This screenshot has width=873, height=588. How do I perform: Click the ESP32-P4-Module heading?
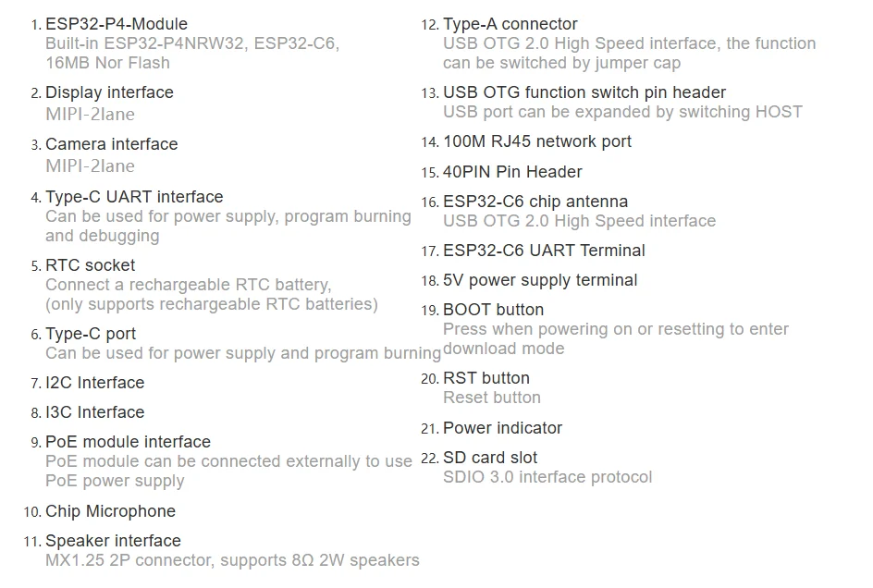(x=116, y=24)
